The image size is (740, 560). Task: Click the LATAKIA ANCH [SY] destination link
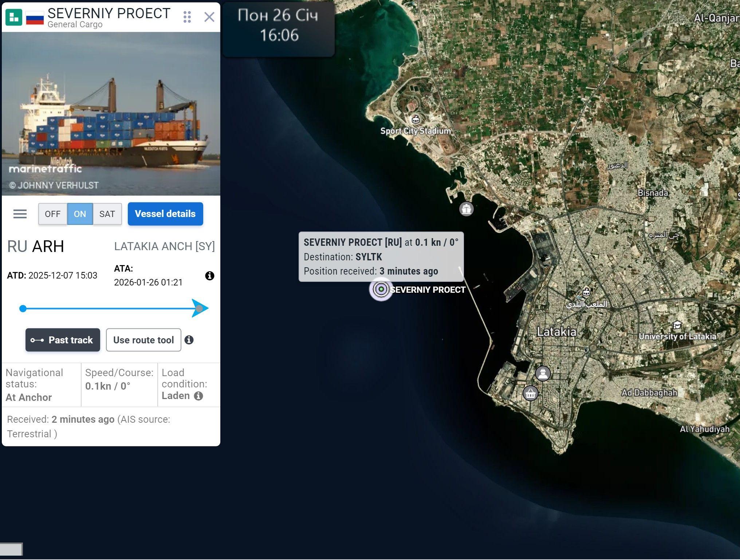pos(164,247)
